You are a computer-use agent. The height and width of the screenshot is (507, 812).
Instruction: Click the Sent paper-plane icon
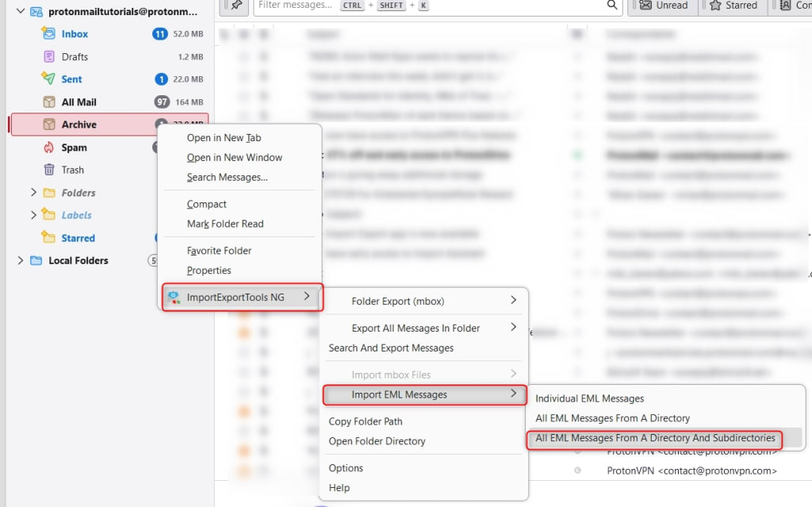click(x=48, y=79)
